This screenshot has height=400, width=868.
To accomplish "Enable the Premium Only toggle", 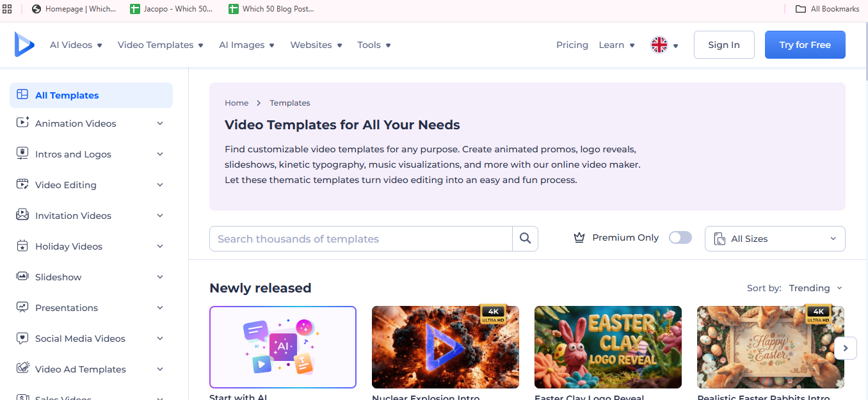I will point(680,237).
